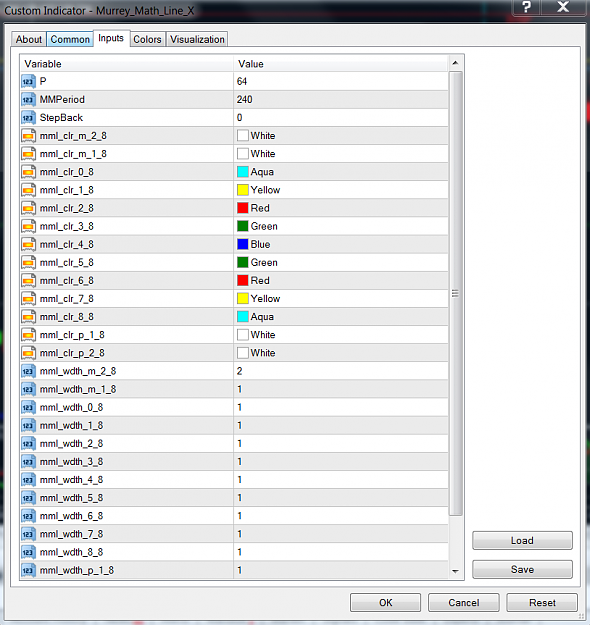Screen dimensions: 590x625
Task: Reset inputs with the Reset button
Action: click(x=542, y=602)
